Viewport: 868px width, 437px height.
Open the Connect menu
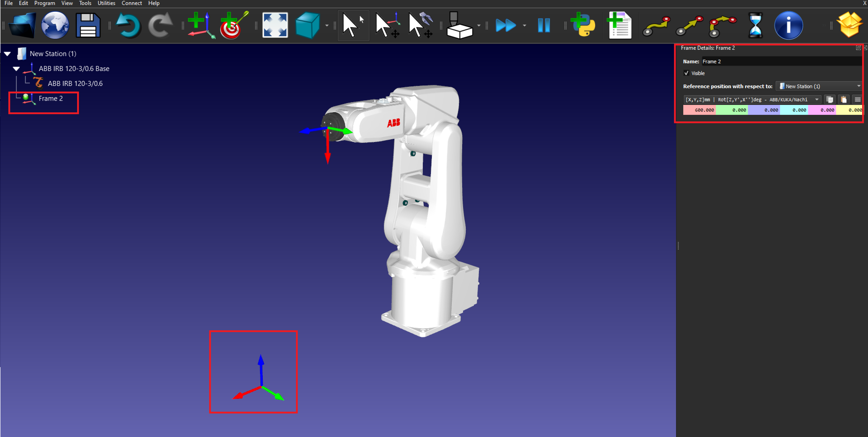pos(132,3)
